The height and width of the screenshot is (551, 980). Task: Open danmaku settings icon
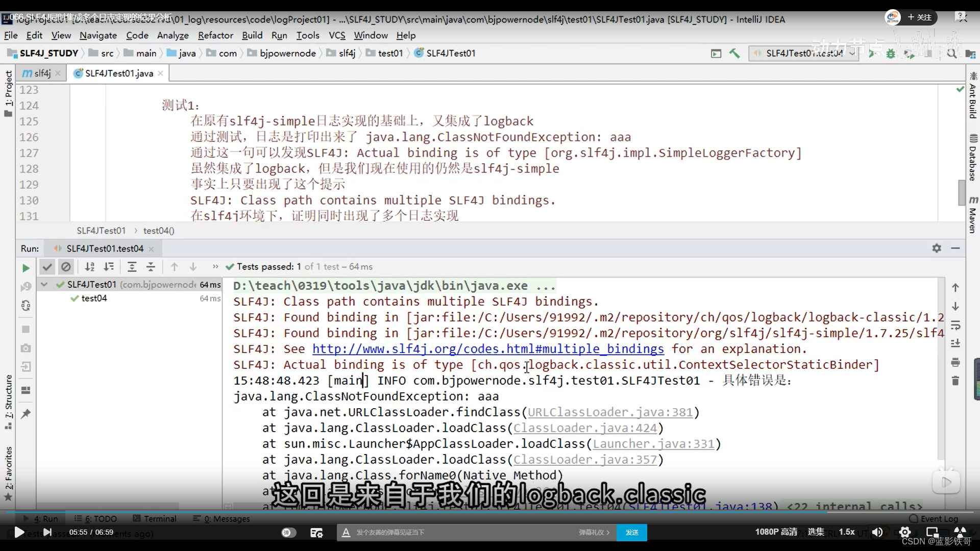[x=316, y=532]
